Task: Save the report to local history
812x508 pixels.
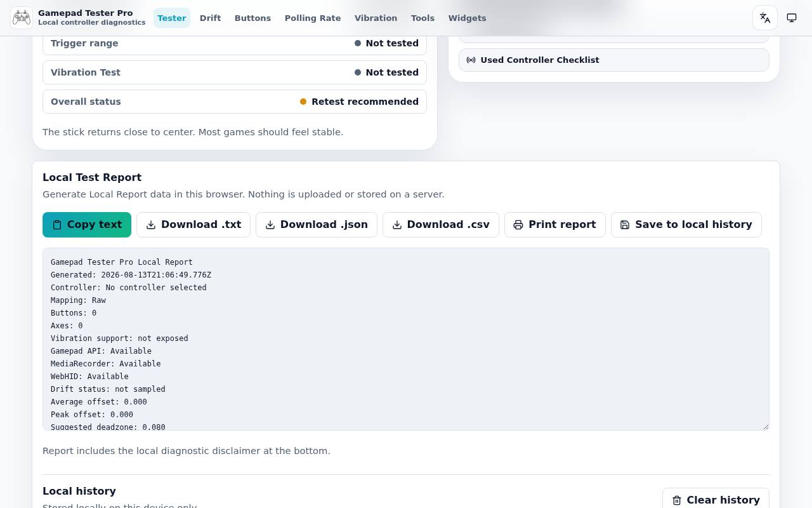Action: 686,225
